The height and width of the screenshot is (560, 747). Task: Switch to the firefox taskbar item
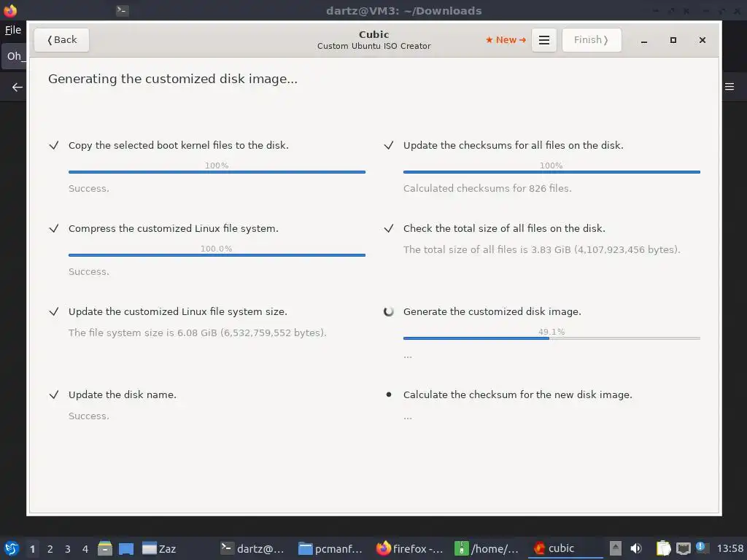pyautogui.click(x=409, y=548)
